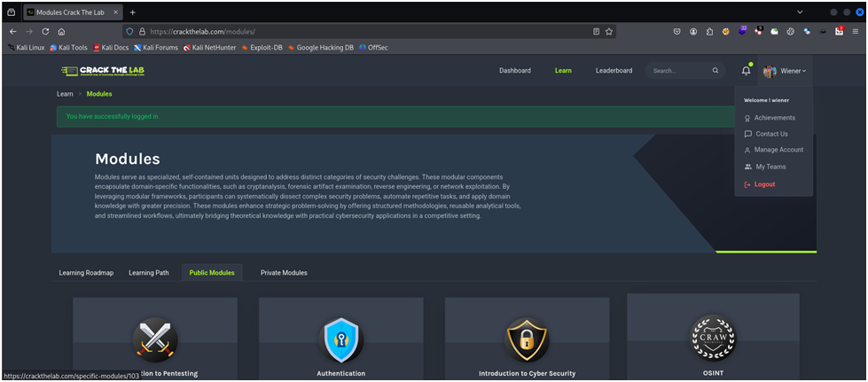Open the Introduction to Cyber Security padlock icon
Viewport: 868px width, 382px height.
527,339
